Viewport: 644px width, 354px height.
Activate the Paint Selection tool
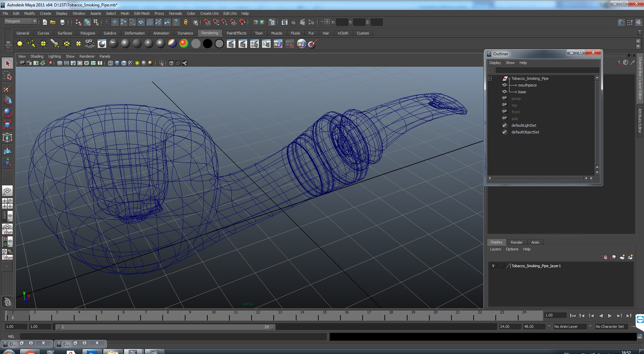click(7, 88)
